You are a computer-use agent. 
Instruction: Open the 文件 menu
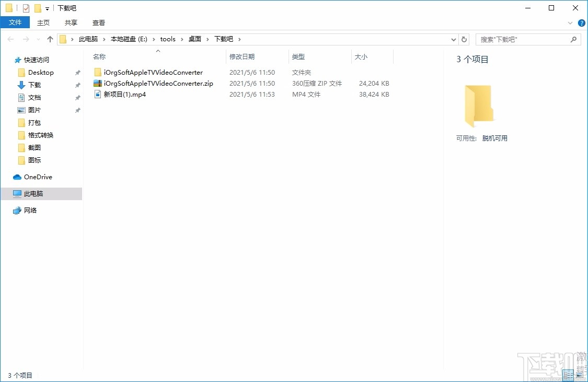[15, 22]
